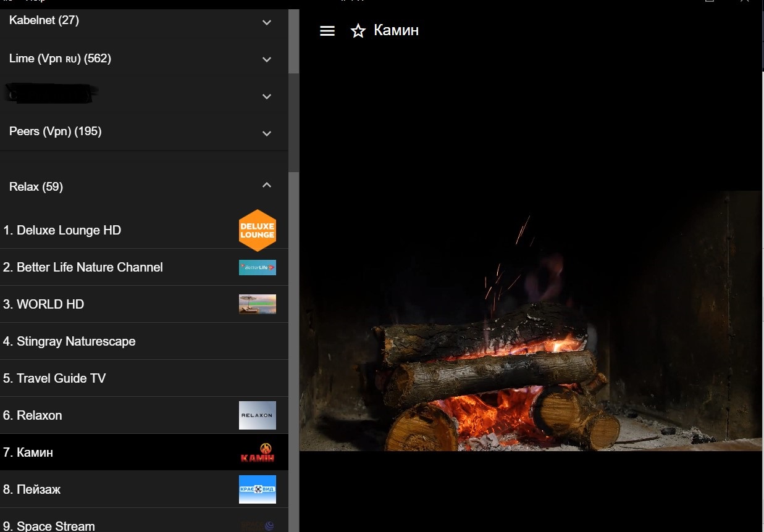Select channel 5. Travel Guide TV
764x532 pixels.
click(144, 378)
